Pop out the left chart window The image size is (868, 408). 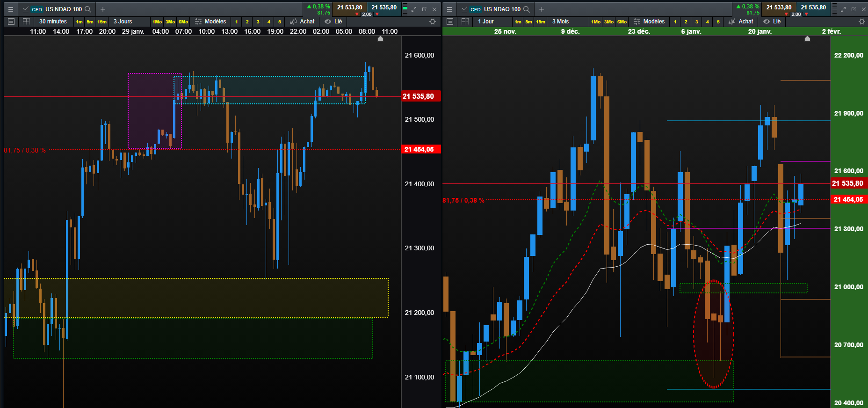pyautogui.click(x=424, y=9)
